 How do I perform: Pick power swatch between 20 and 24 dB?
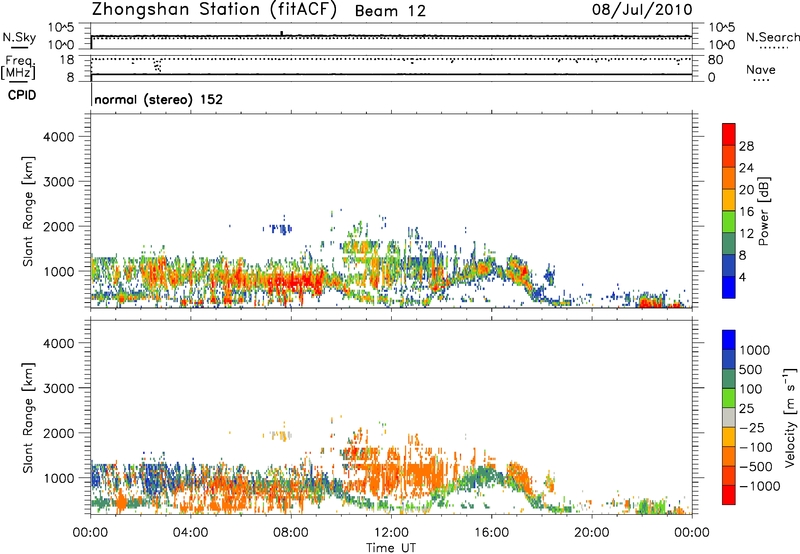click(x=729, y=178)
